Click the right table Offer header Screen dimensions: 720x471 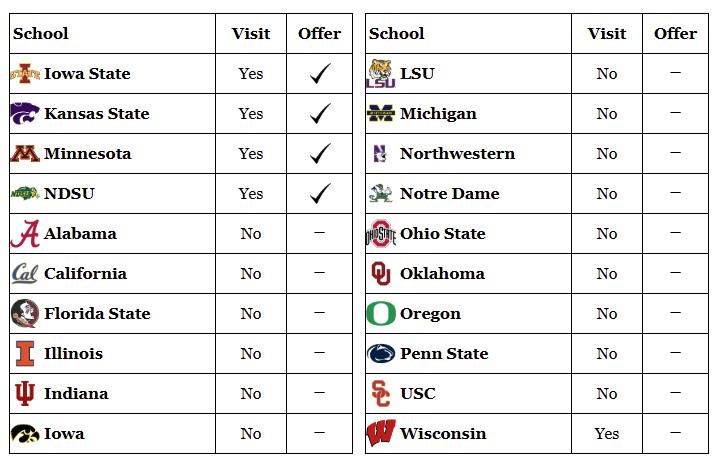click(x=676, y=34)
